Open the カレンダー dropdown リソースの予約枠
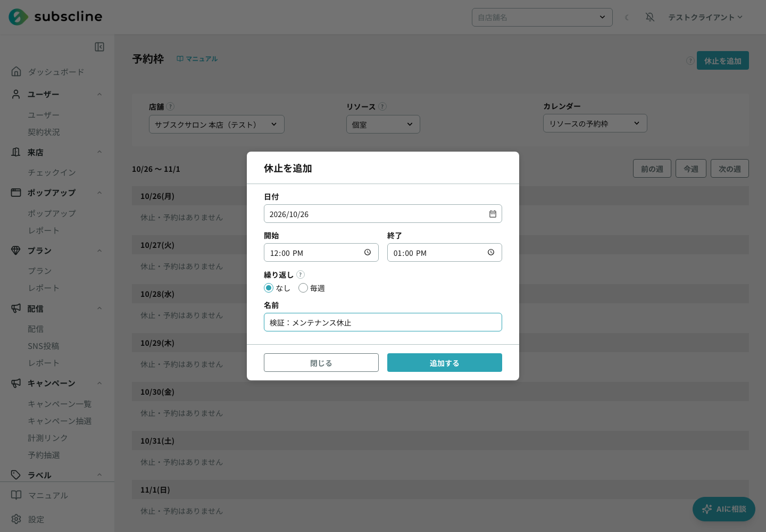 pyautogui.click(x=595, y=123)
